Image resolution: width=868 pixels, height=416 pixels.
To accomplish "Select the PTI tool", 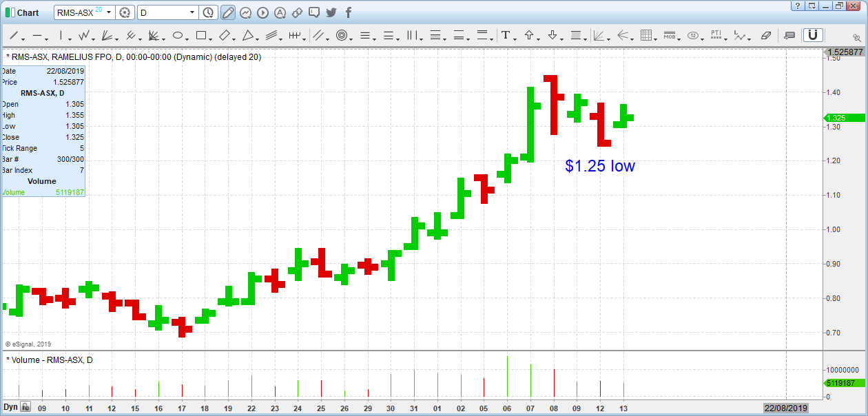I will 716,35.
